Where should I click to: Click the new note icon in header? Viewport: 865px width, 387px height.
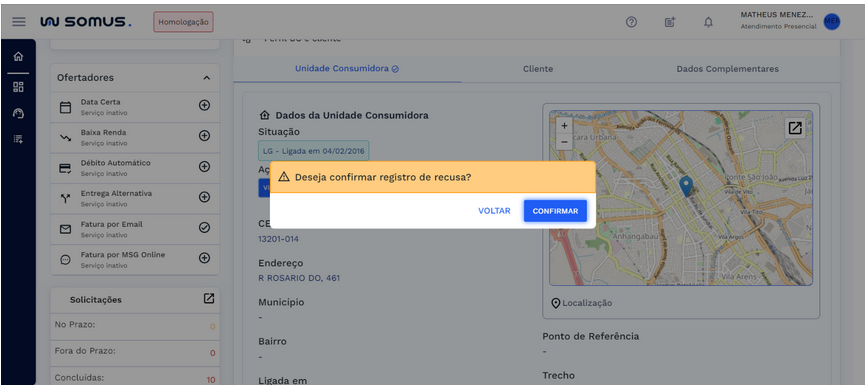[x=670, y=22]
